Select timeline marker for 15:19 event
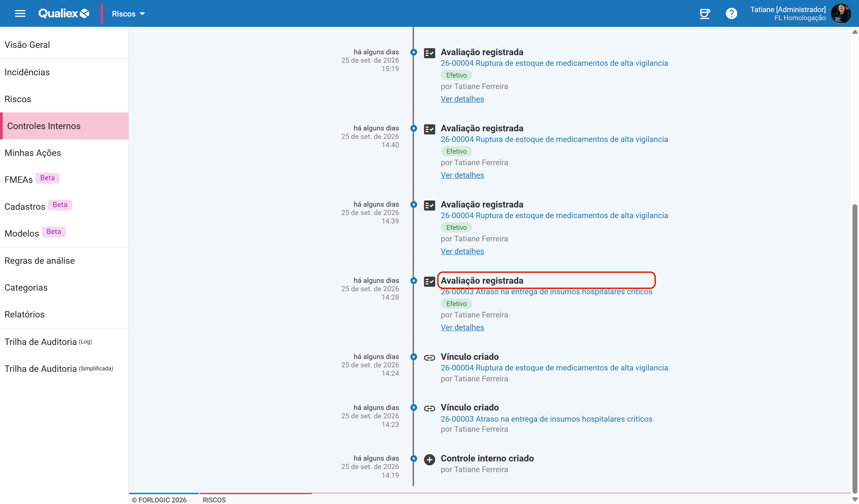The image size is (859, 504). click(414, 52)
